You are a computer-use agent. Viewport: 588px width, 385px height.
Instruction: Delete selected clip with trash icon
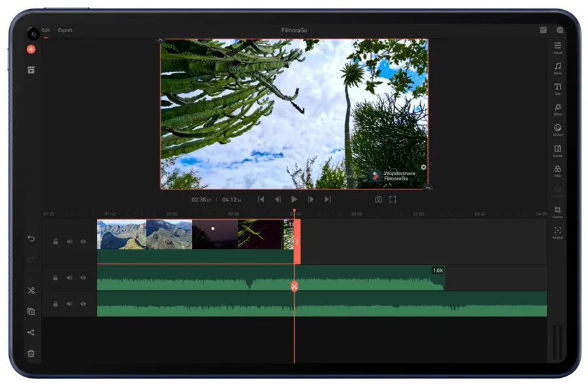tap(31, 353)
